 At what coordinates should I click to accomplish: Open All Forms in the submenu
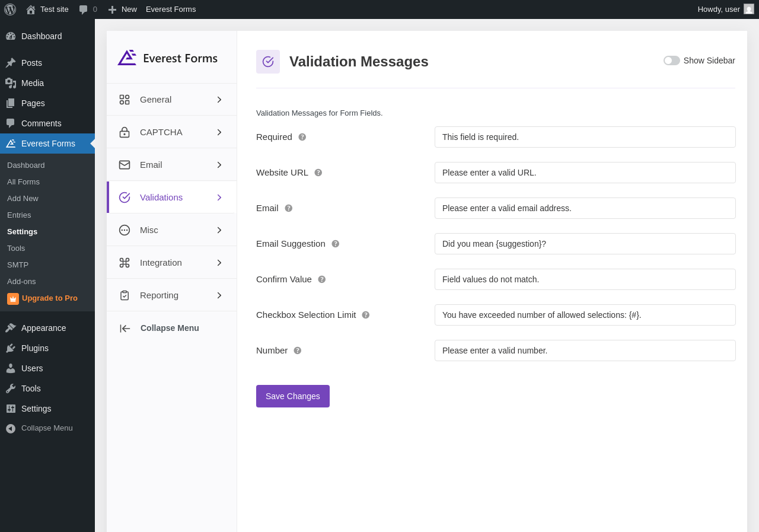23,181
